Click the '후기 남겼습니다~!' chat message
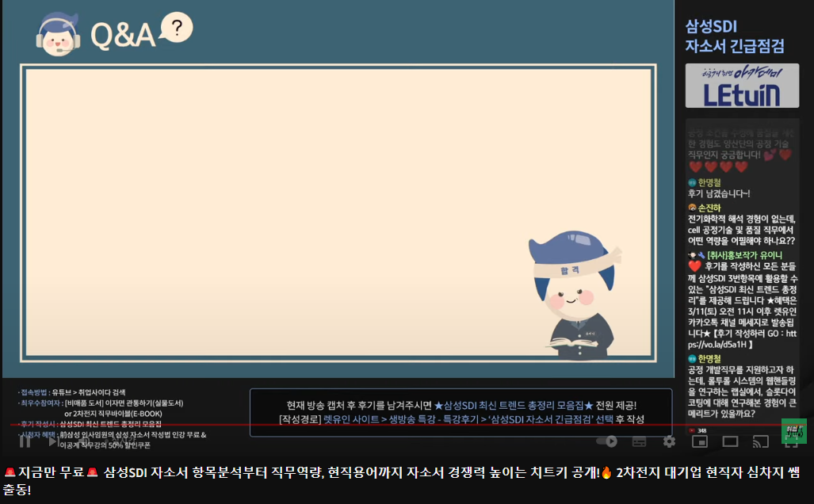Image resolution: width=814 pixels, height=504 pixels. click(x=719, y=193)
